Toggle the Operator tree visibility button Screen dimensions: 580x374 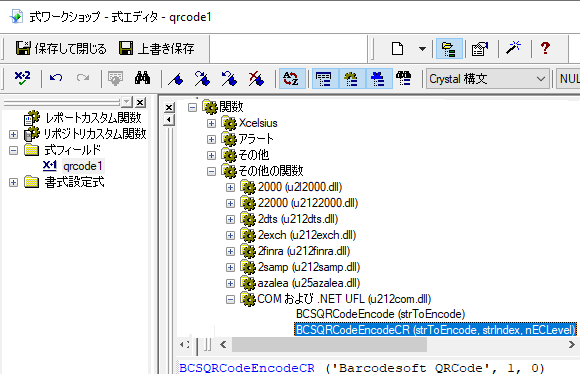click(x=378, y=78)
